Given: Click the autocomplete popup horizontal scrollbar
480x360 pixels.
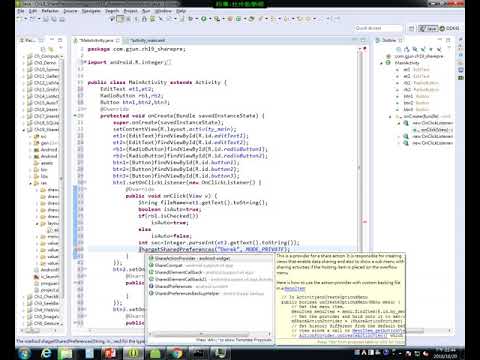Looking at the screenshot, I should coord(210,334).
